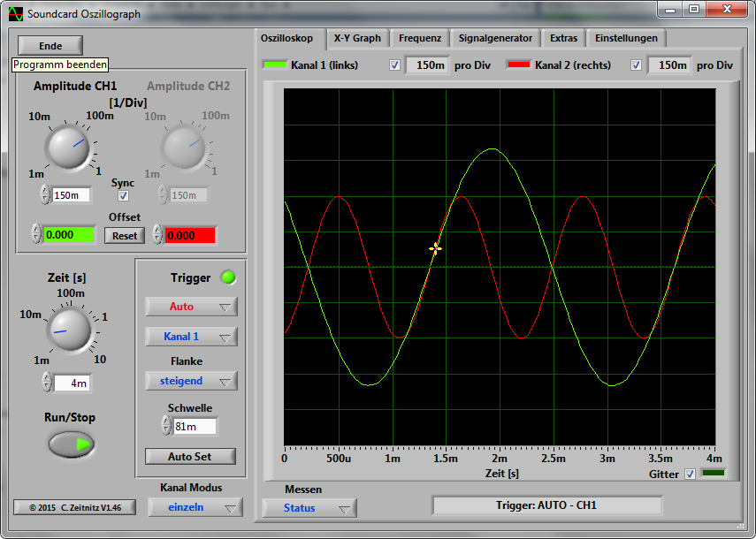Click the green Kanal 1 color swatch
The image size is (756, 539).
click(274, 65)
